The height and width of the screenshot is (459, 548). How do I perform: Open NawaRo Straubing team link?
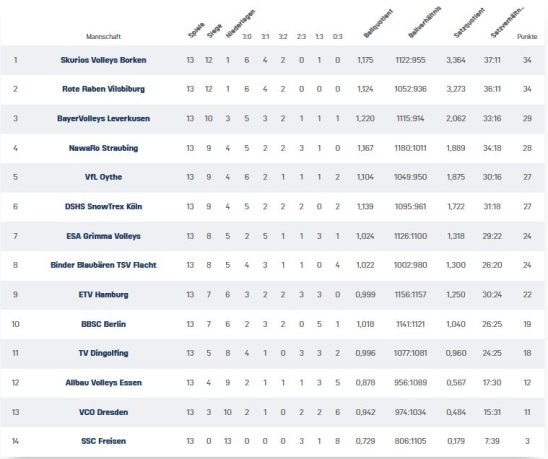pos(103,148)
